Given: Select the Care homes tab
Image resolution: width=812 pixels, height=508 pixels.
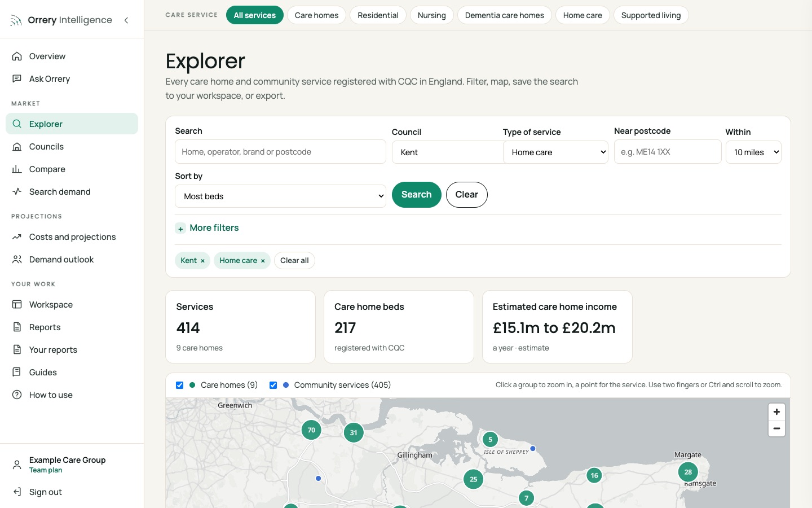Looking at the screenshot, I should pyautogui.click(x=316, y=15).
